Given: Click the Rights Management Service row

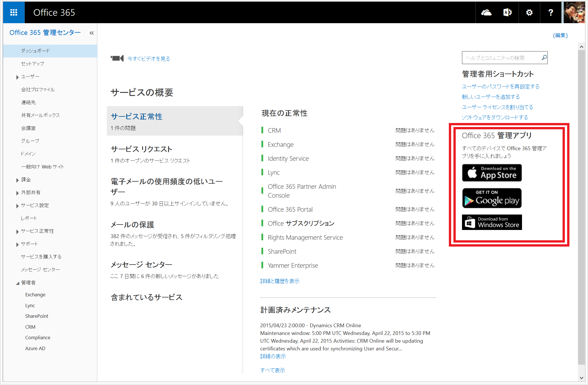Looking at the screenshot, I should tap(348, 237).
